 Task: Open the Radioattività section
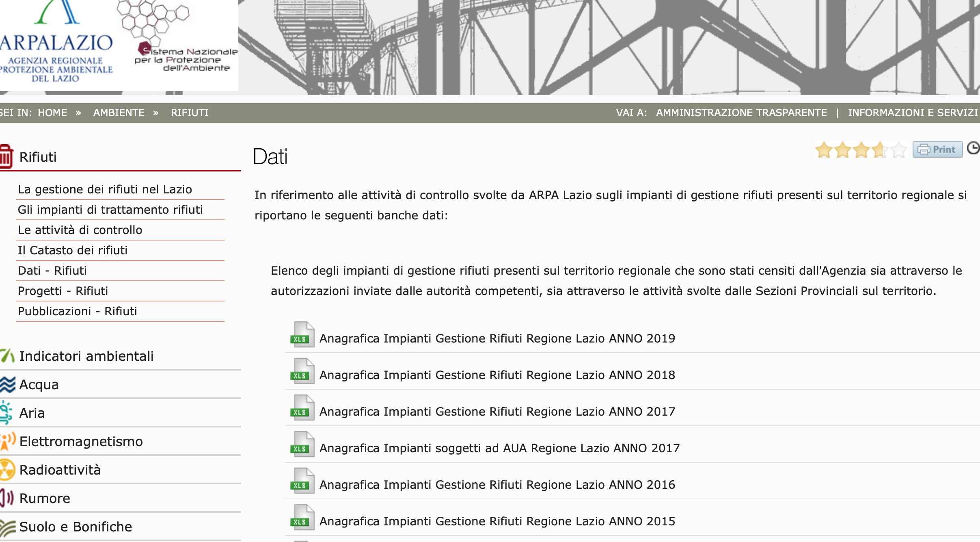pos(60,470)
